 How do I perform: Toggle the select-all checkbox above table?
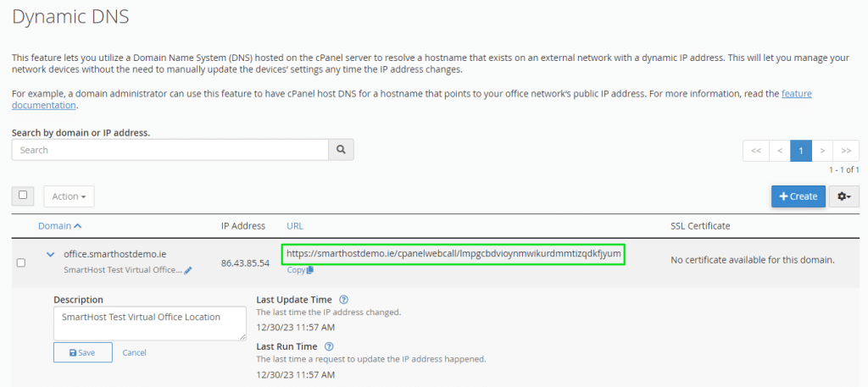click(23, 195)
